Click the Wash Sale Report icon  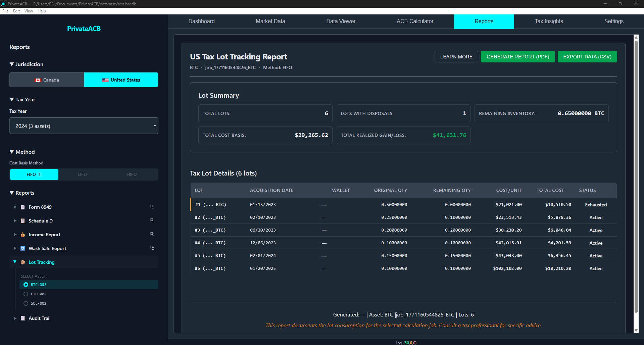coord(22,248)
